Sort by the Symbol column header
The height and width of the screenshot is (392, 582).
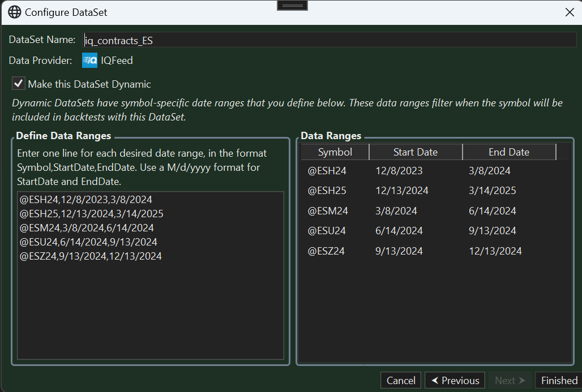tap(335, 152)
